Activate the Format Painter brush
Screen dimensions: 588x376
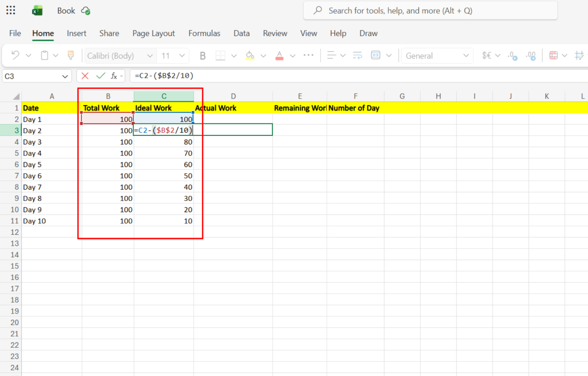(x=71, y=55)
